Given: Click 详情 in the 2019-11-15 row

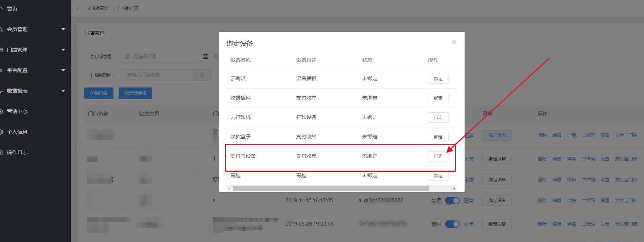Looking at the screenshot, I should point(571,201).
